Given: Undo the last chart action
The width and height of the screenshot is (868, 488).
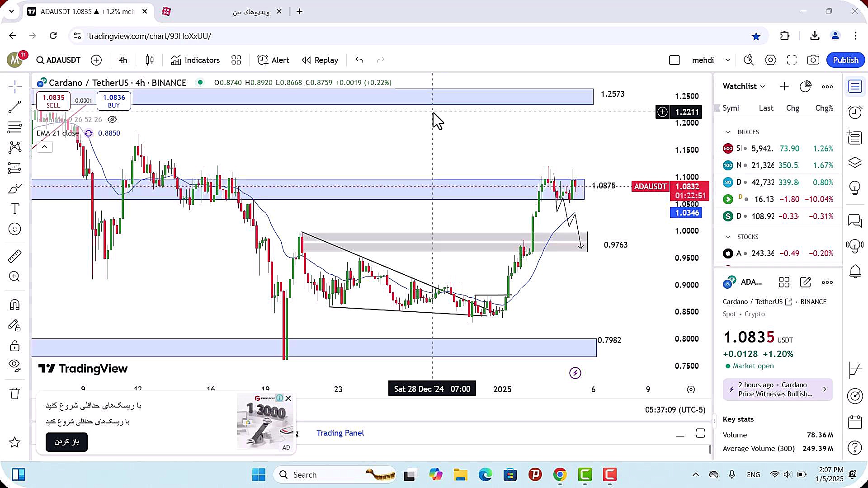Looking at the screenshot, I should [359, 60].
